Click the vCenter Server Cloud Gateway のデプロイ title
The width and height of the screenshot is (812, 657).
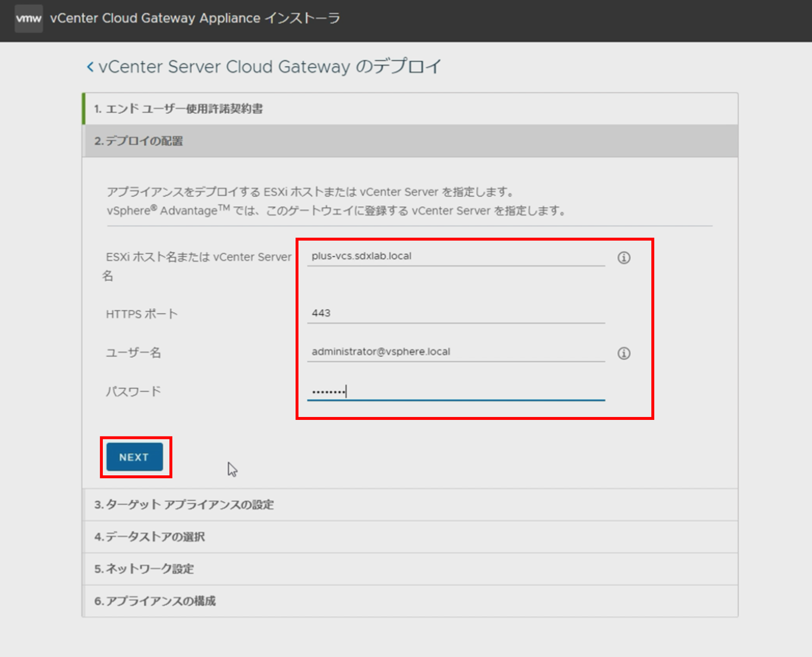pyautogui.click(x=269, y=67)
